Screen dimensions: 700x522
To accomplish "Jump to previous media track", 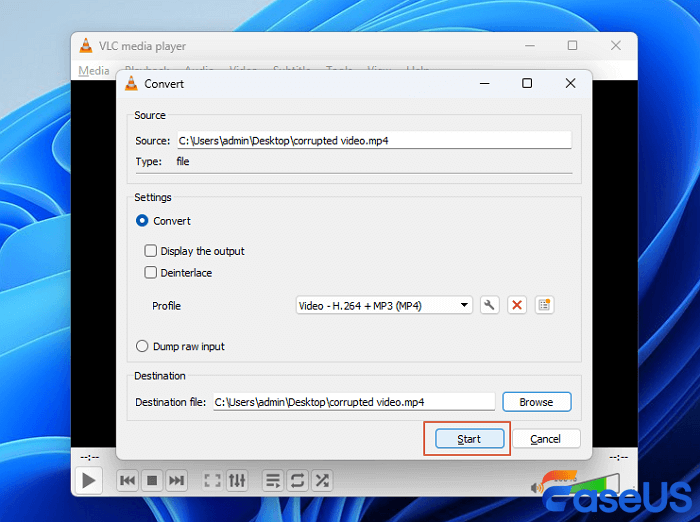I will click(x=127, y=480).
